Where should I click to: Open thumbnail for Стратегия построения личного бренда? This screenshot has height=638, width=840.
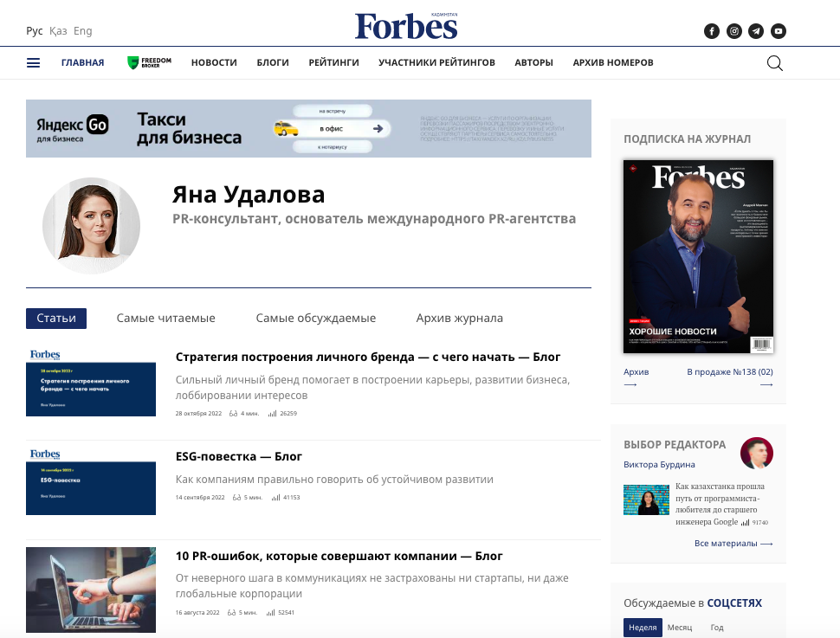click(91, 383)
